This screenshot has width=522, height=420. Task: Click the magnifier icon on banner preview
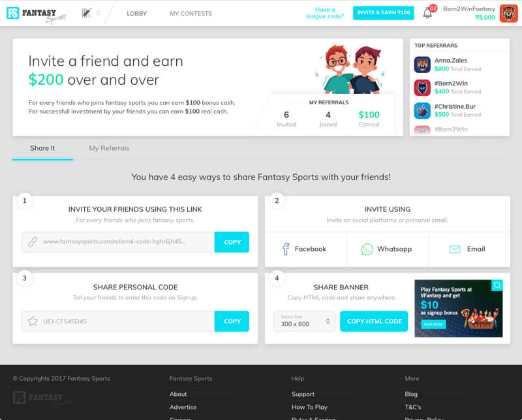coord(497,285)
